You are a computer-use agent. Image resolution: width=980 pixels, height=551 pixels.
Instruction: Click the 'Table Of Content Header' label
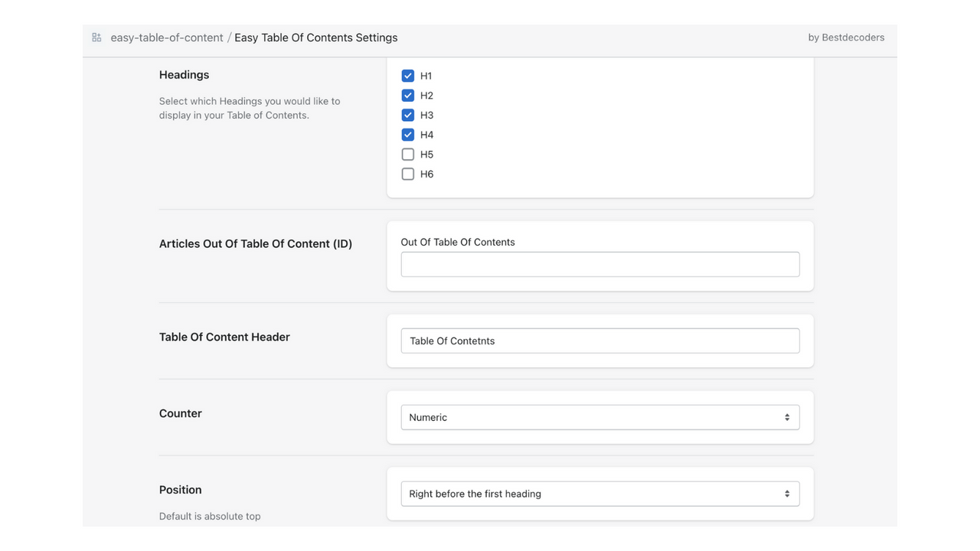click(x=224, y=337)
